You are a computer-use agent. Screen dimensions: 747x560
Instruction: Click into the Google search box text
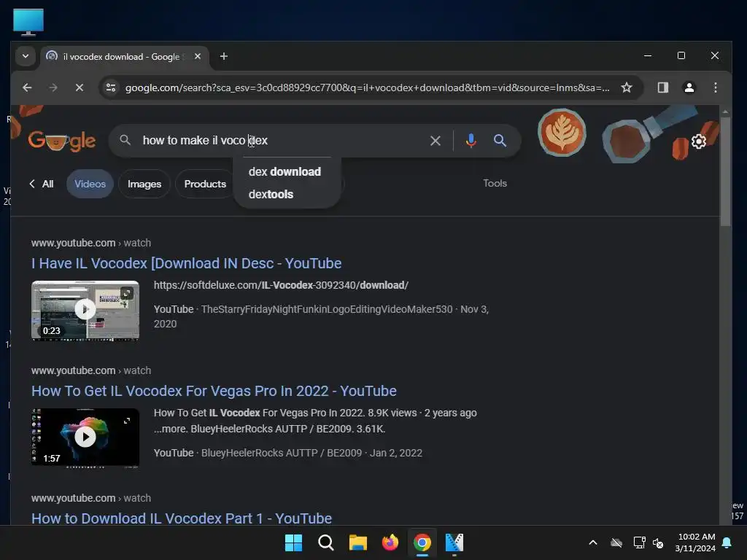click(205, 141)
